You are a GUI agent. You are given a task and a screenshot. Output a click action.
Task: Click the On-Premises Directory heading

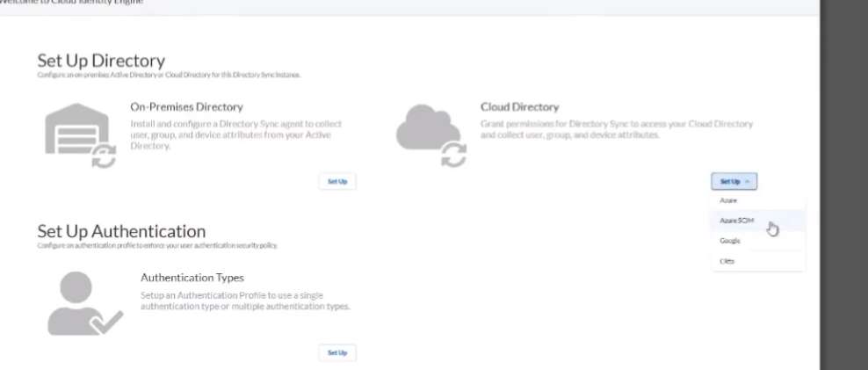186,107
